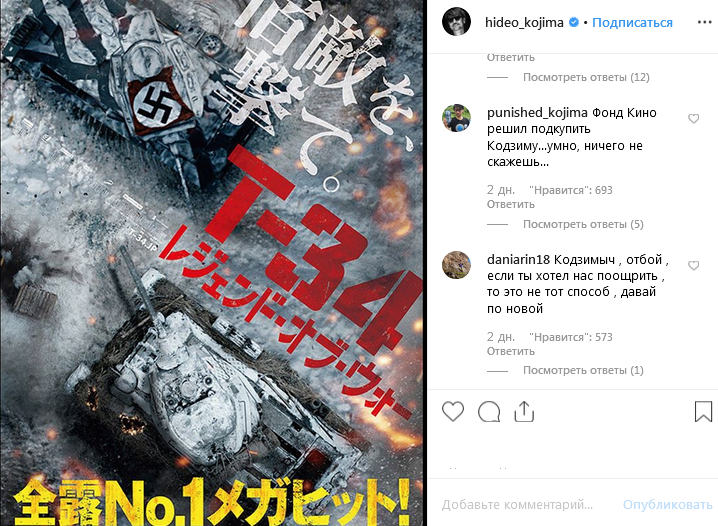
Task: Open comments with speech bubble icon
Action: pyautogui.click(x=489, y=411)
